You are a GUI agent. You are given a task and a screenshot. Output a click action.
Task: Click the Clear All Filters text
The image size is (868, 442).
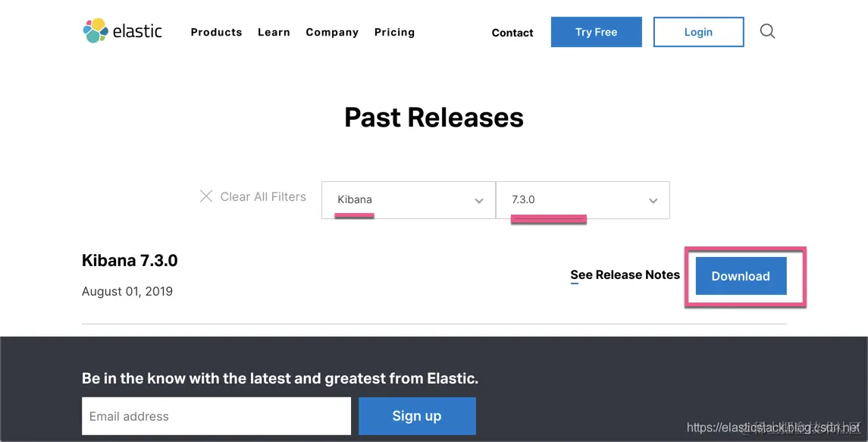(263, 196)
